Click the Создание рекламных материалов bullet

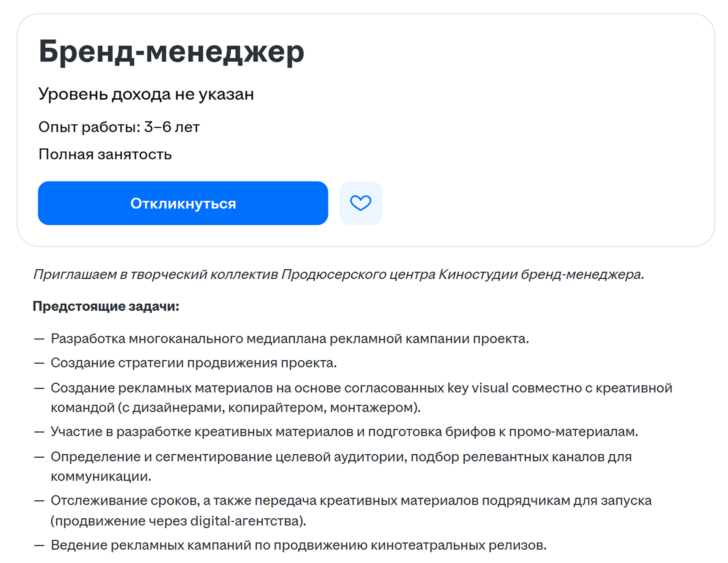pos(361,398)
